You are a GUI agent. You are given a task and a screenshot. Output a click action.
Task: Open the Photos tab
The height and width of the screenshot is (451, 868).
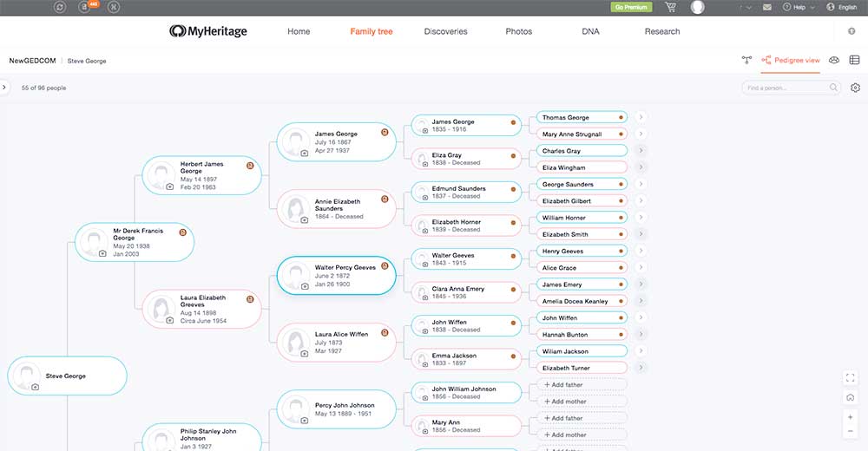[x=519, y=31]
